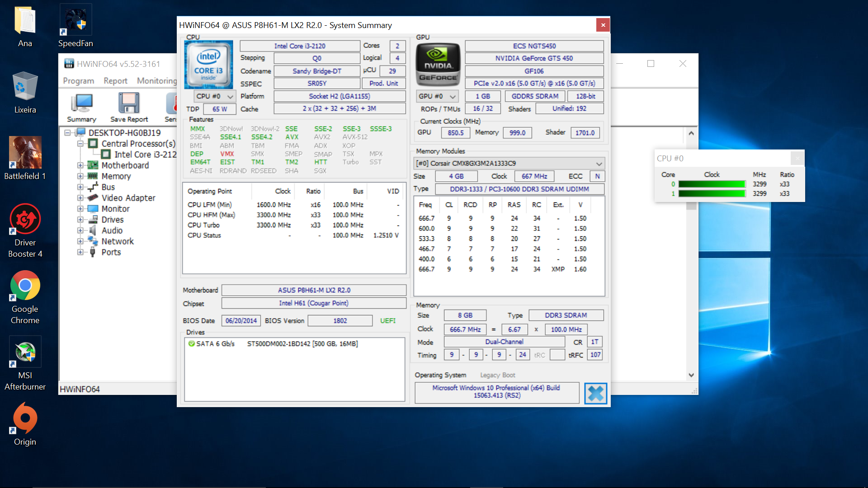This screenshot has width=868, height=488.
Task: Click Core 1 clock bar in CPU #0 panel
Action: [x=712, y=193]
